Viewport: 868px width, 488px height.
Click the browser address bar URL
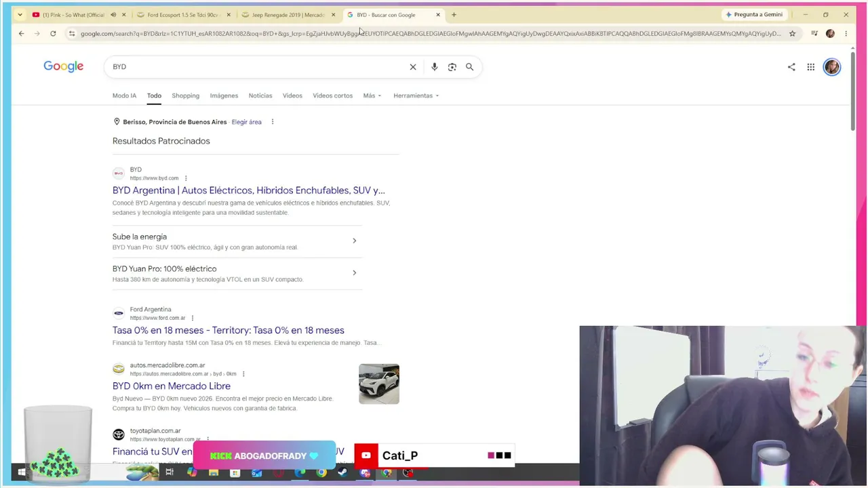pyautogui.click(x=431, y=33)
